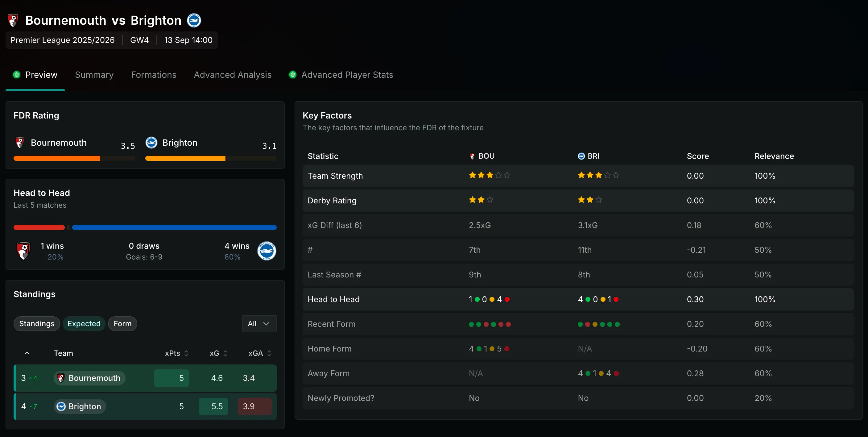This screenshot has width=868, height=437.
Task: Click the Bournemouth crest in the page title
Action: (x=13, y=20)
